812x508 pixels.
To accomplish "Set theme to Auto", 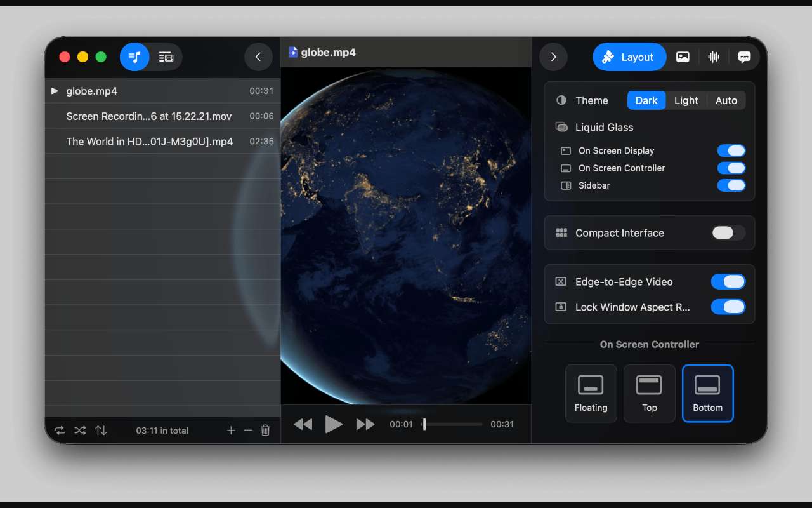I will [726, 100].
